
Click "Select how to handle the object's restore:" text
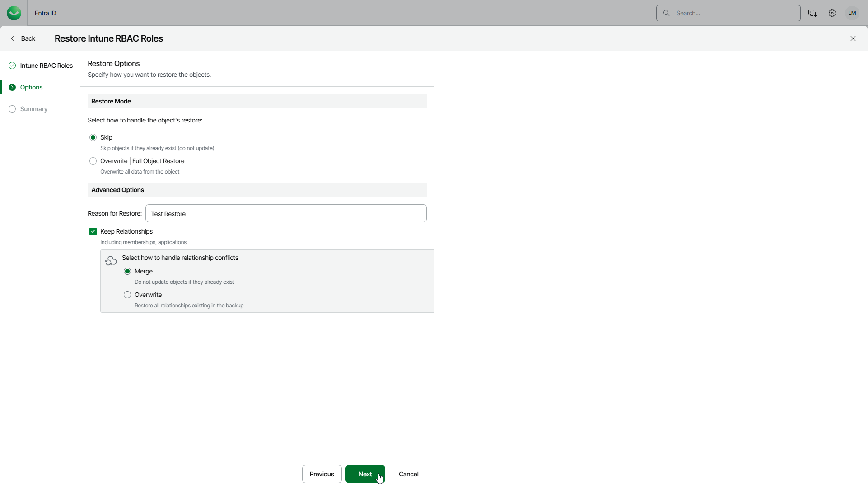(145, 120)
